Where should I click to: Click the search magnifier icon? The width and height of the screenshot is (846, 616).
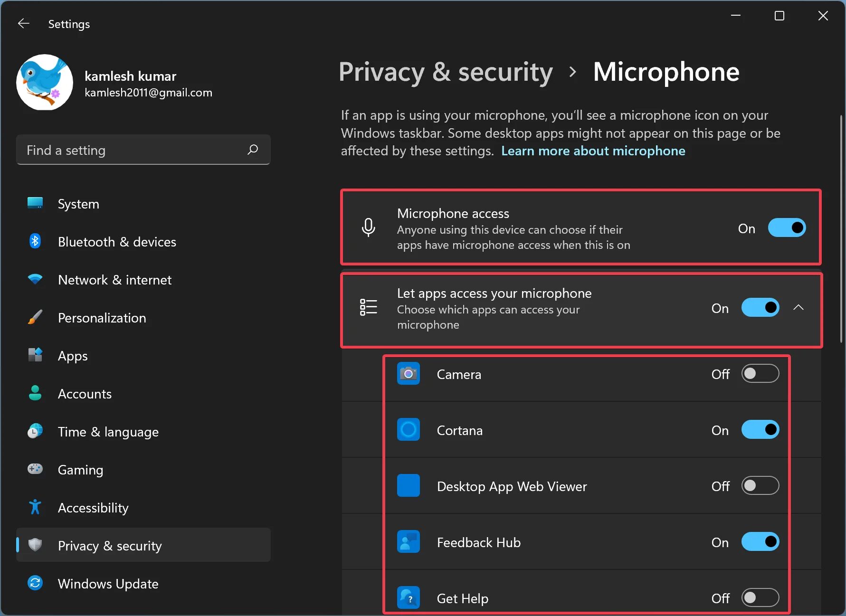pyautogui.click(x=253, y=150)
